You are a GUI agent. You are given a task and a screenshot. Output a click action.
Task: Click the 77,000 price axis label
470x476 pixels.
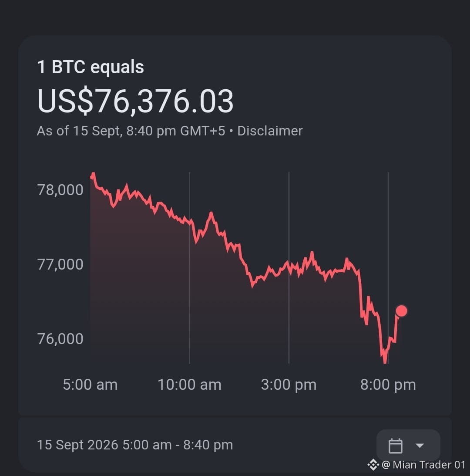pos(60,264)
